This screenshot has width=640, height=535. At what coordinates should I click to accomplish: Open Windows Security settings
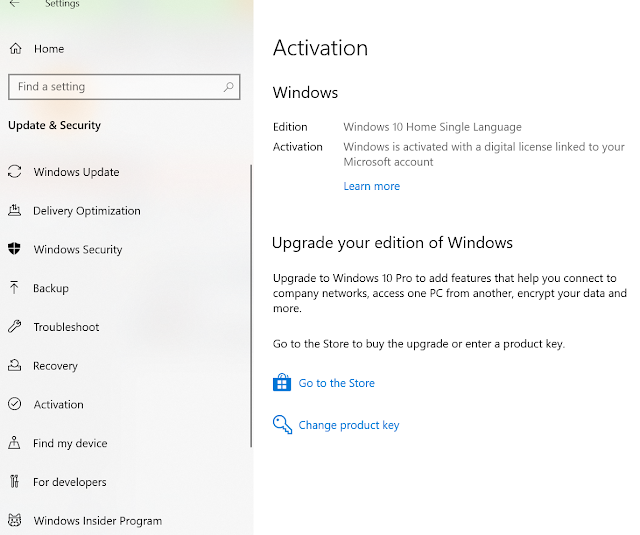78,249
